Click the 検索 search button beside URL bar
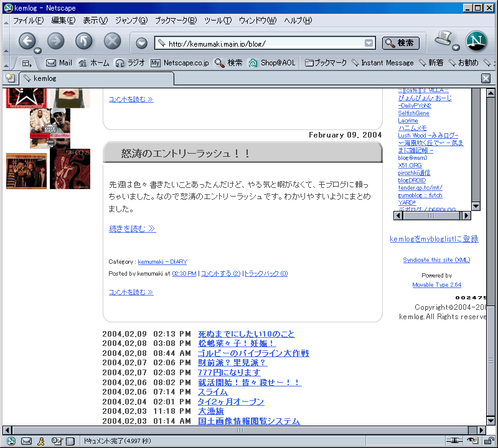This screenshot has height=448, width=498. click(400, 43)
